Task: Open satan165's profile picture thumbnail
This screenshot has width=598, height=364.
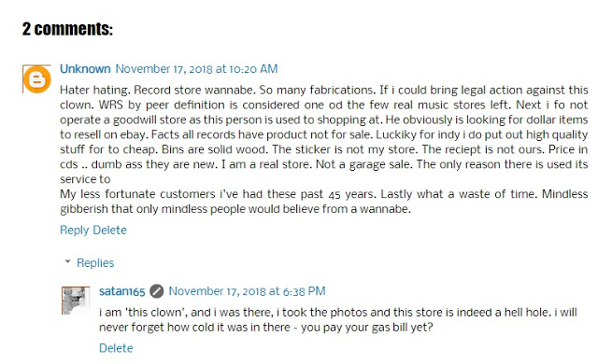Action: point(76,301)
